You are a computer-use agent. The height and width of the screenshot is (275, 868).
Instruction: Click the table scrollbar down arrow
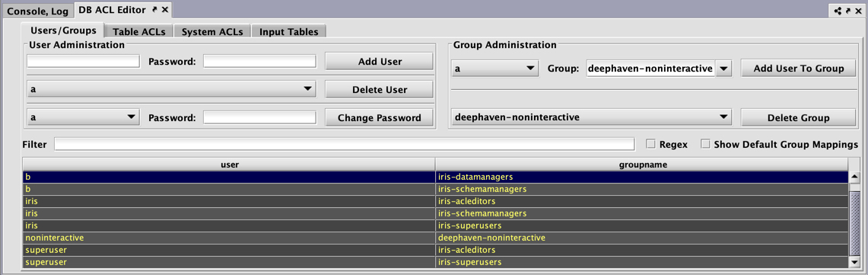point(855,262)
